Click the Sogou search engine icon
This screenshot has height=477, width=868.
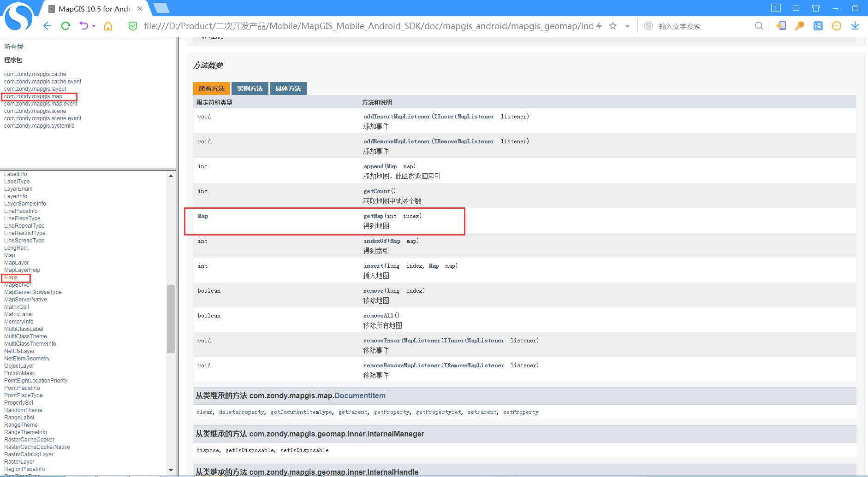click(x=648, y=26)
